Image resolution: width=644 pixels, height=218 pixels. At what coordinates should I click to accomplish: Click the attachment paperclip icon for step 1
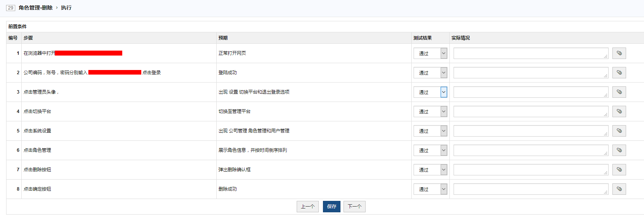619,53
